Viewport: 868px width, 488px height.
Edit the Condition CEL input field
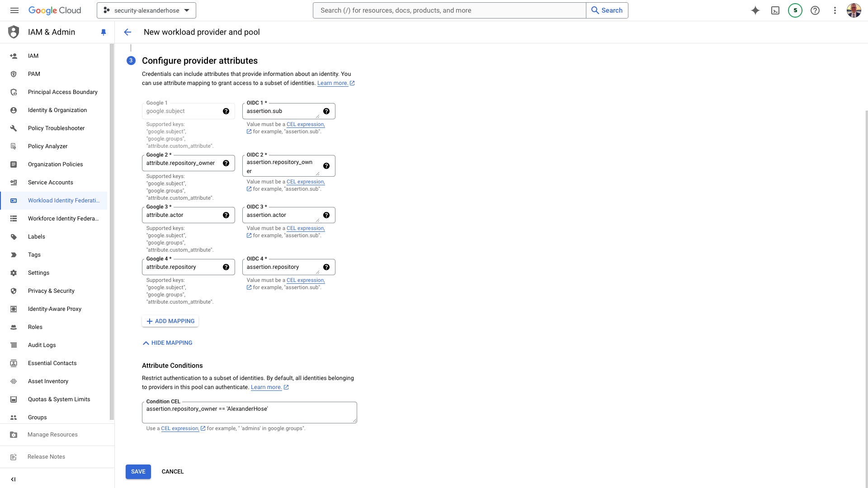249,412
